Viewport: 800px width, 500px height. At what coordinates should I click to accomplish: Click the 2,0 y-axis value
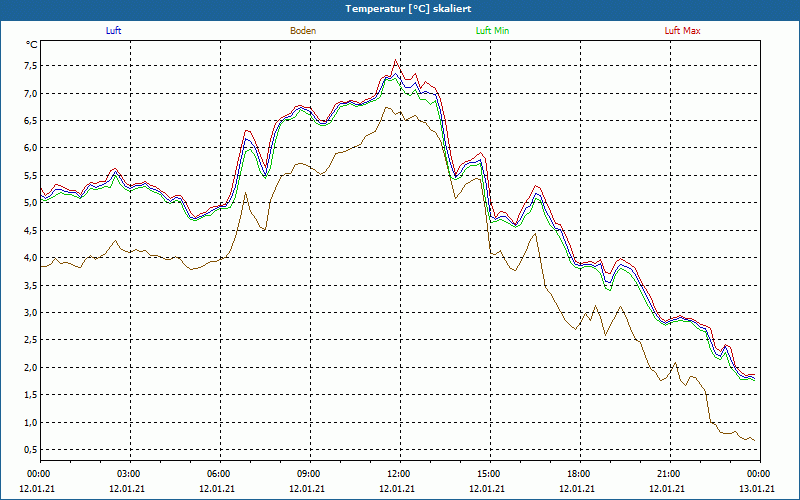31,367
